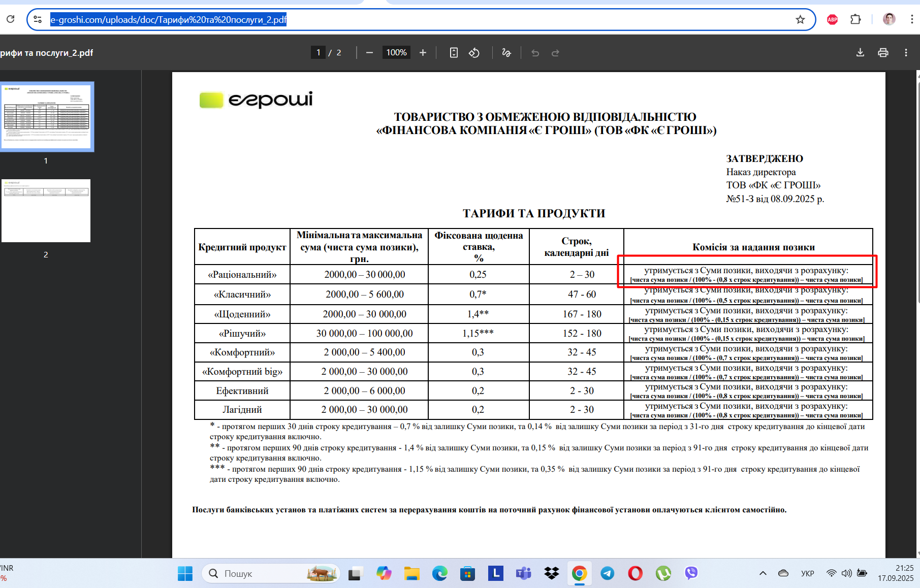Screen dimensions: 920x588
Task: Switch to Chrome on taskbar
Action: point(579,573)
